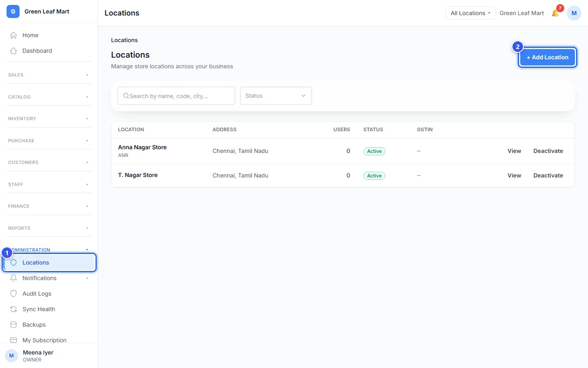The height and width of the screenshot is (368, 588).
Task: Click the Audit Logs shield icon
Action: click(x=13, y=294)
